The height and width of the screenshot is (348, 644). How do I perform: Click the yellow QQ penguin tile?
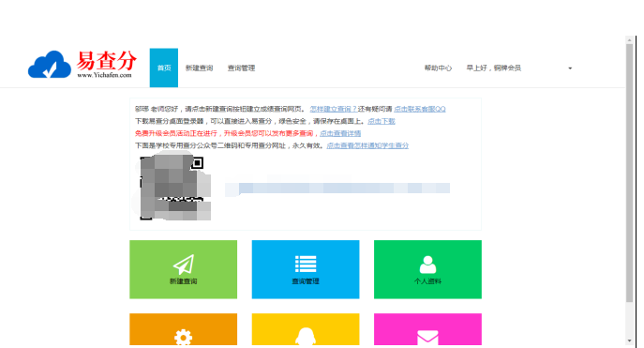[x=306, y=329]
